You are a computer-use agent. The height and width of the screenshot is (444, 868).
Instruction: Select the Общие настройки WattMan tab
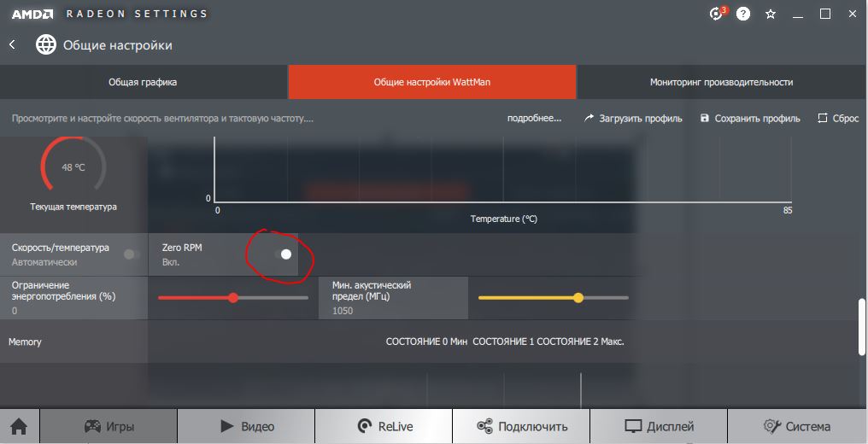[x=431, y=82]
